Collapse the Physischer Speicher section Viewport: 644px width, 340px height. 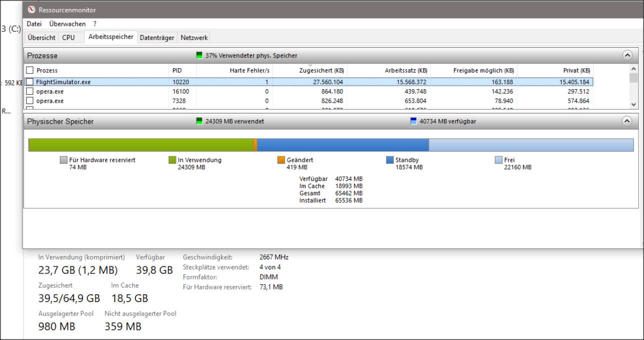click(627, 121)
